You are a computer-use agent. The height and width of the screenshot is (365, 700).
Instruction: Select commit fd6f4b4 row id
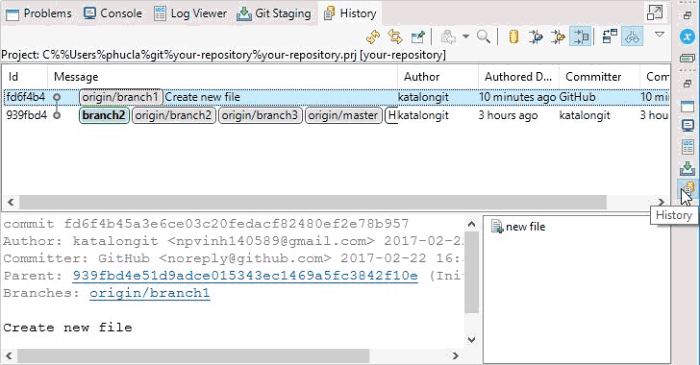click(x=25, y=97)
